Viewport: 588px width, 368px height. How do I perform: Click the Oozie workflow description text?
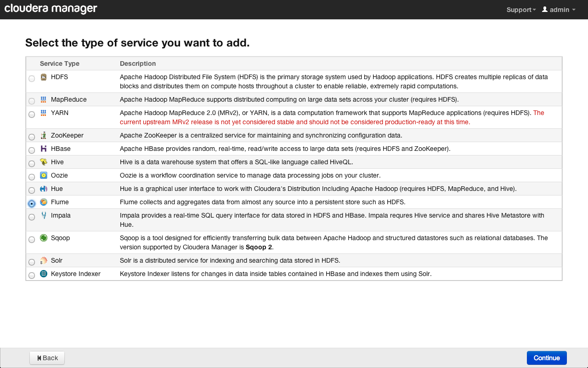click(250, 175)
